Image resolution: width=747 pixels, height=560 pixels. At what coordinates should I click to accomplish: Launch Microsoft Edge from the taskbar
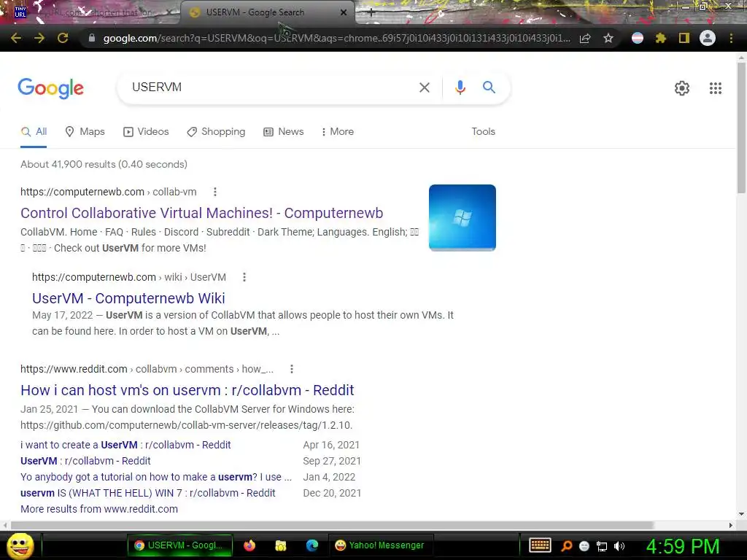coord(312,545)
